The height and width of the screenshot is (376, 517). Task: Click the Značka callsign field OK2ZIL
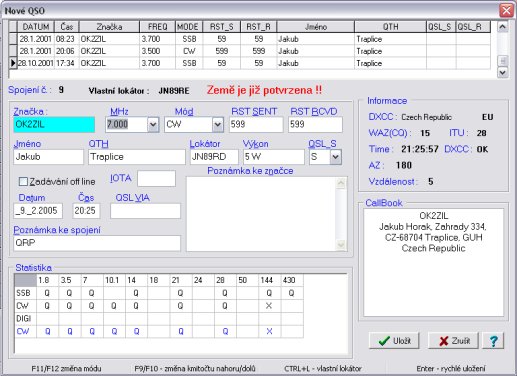tap(54, 125)
